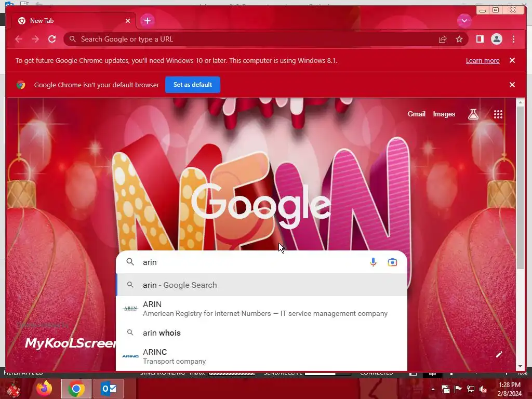Open the Images link

444,114
